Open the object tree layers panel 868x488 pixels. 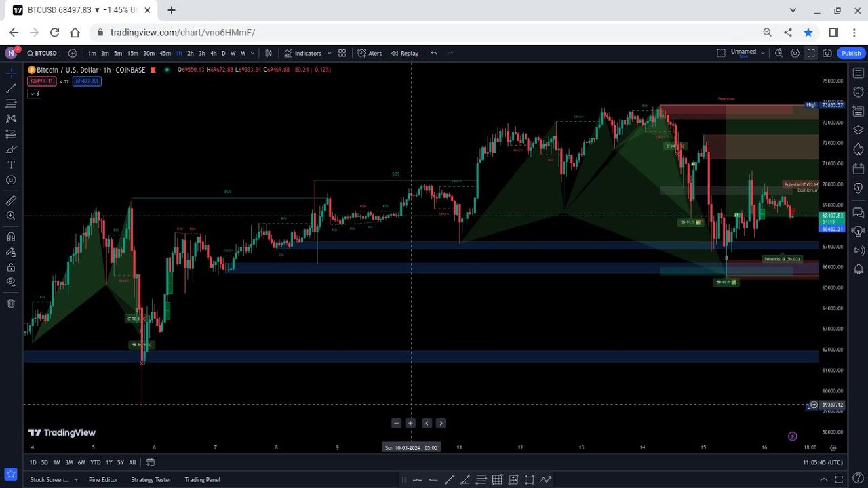(858, 130)
